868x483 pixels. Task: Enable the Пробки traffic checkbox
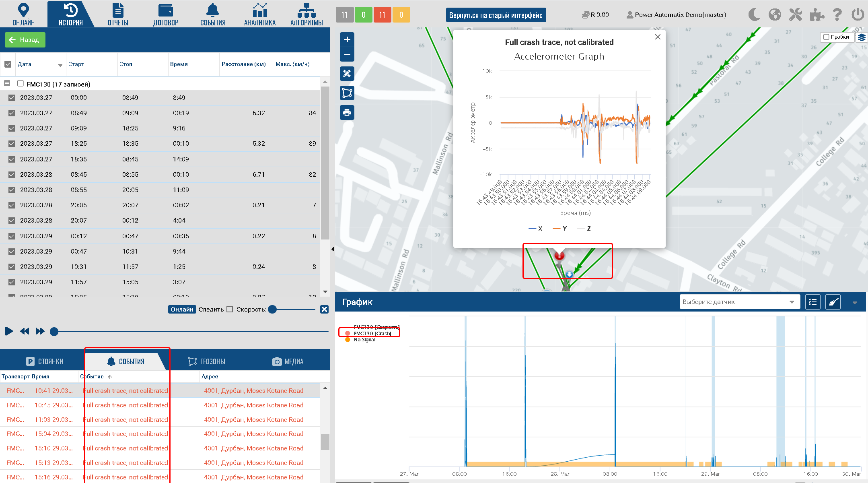pos(826,37)
